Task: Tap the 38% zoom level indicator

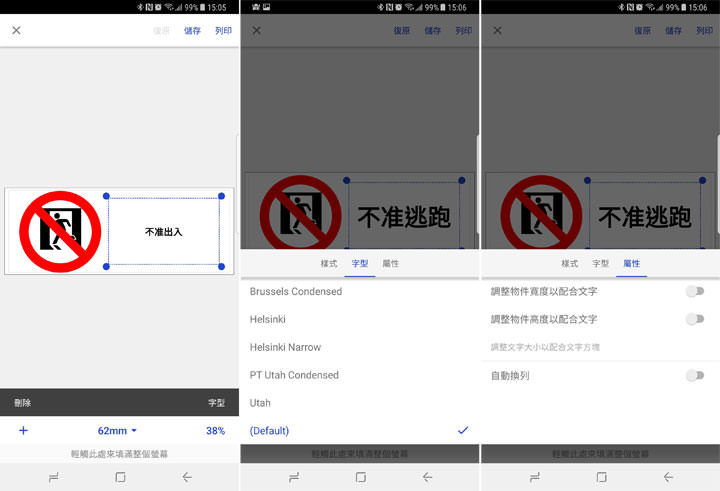Action: tap(215, 431)
